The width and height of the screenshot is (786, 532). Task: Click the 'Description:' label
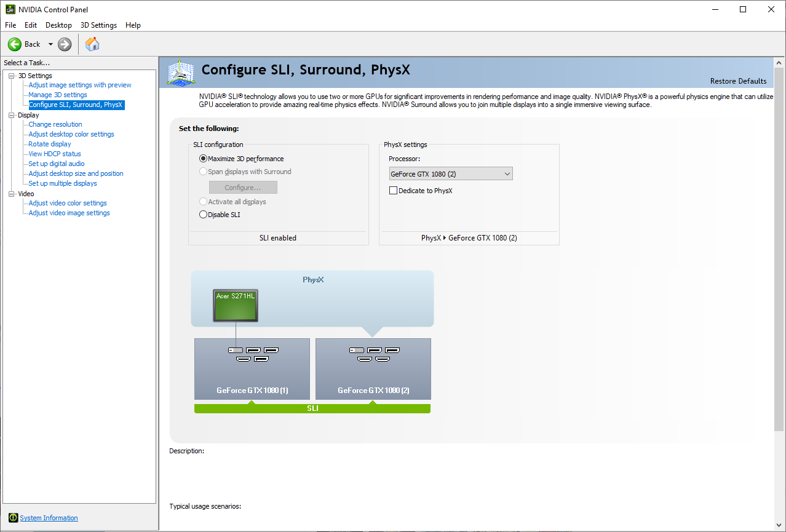click(x=187, y=451)
